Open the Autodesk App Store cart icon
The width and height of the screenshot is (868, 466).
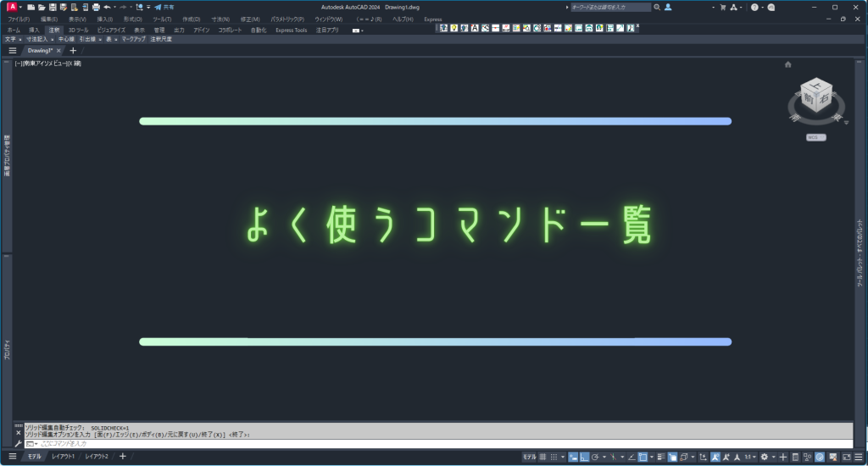(x=722, y=7)
